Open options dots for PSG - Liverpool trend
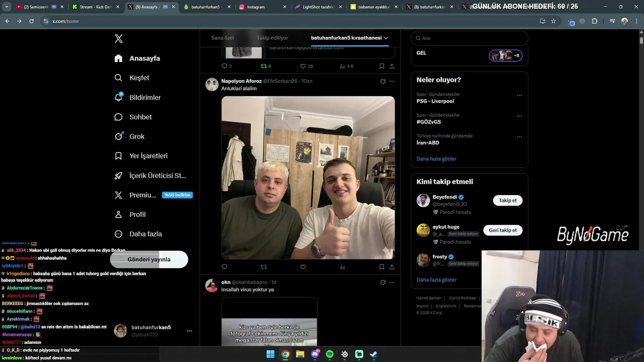644x362 pixels. [x=519, y=95]
